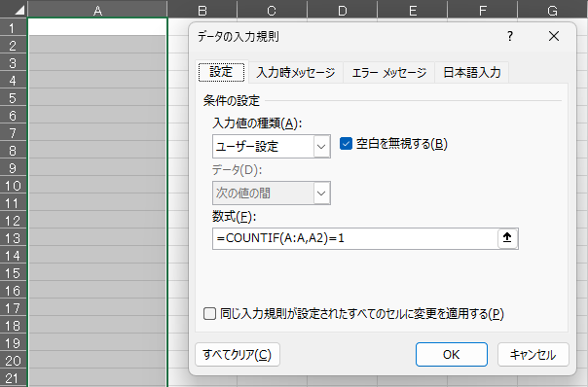Select column F header
Image resolution: width=588 pixels, height=387 pixels.
[x=482, y=10]
